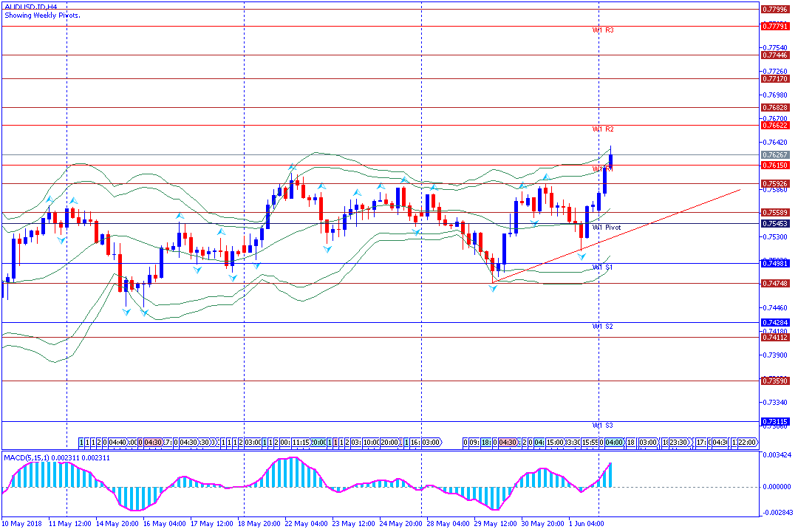Click the blue 0.74981 price tag
Viewport: 798px width, 532px height.
coord(775,263)
